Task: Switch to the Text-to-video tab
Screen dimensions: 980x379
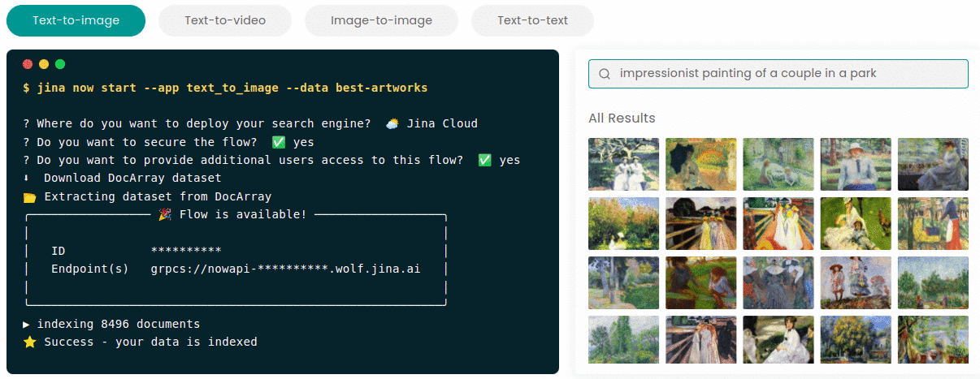Action: point(225,20)
